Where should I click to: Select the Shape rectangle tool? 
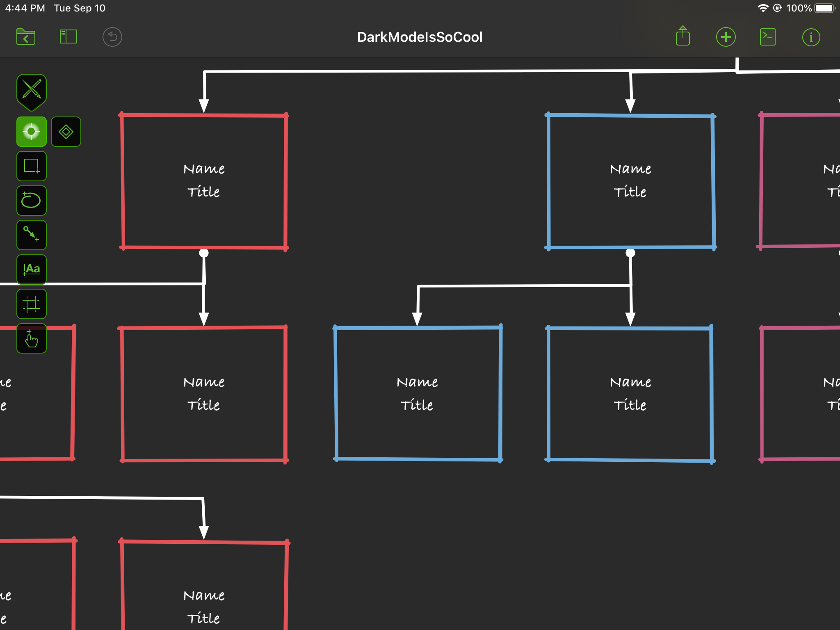pyautogui.click(x=32, y=166)
